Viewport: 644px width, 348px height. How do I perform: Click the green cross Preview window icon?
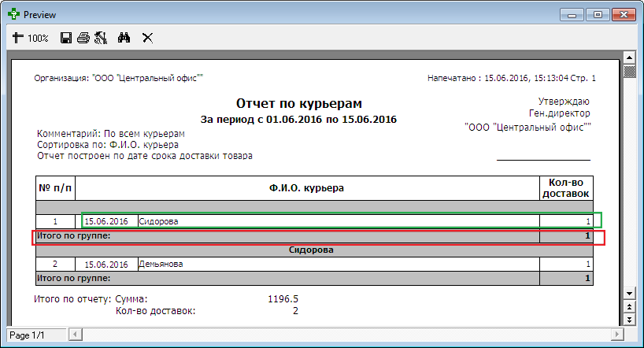click(x=13, y=14)
